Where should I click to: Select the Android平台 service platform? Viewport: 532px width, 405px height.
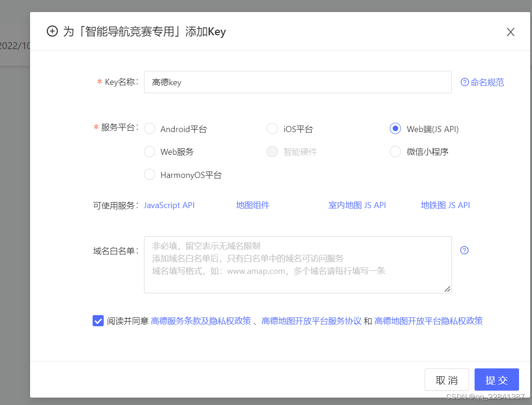[150, 128]
